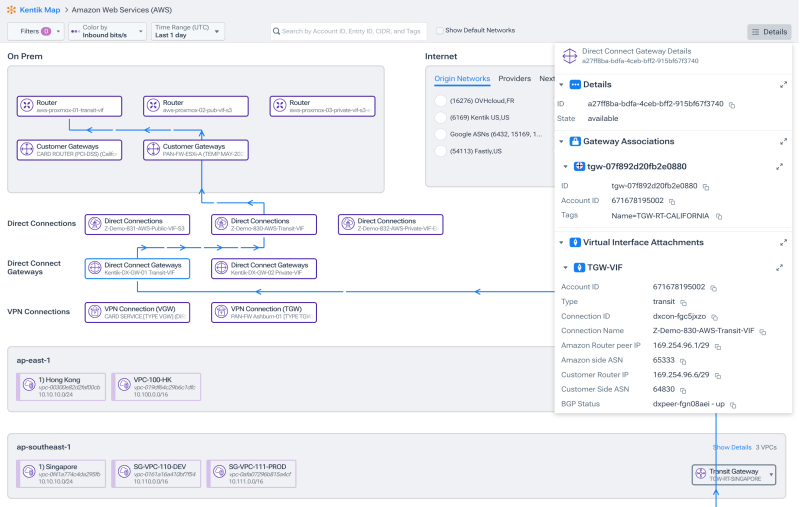Click the VPN Connection (TGW) icon
Image resolution: width=800 pixels, height=507 pixels.
click(x=221, y=312)
